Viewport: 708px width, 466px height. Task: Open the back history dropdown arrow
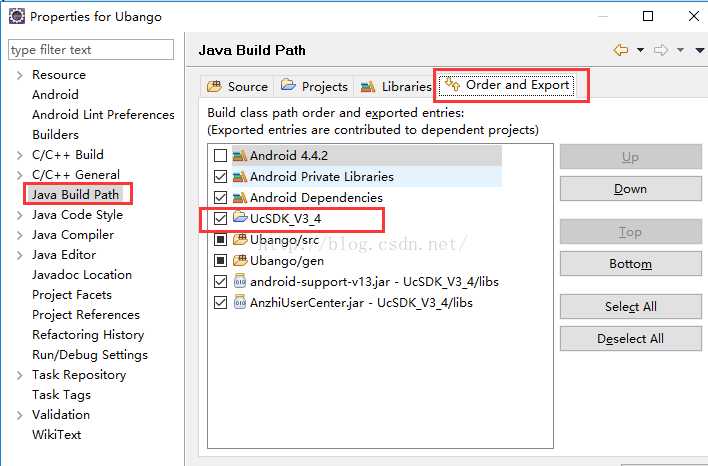[x=640, y=50]
